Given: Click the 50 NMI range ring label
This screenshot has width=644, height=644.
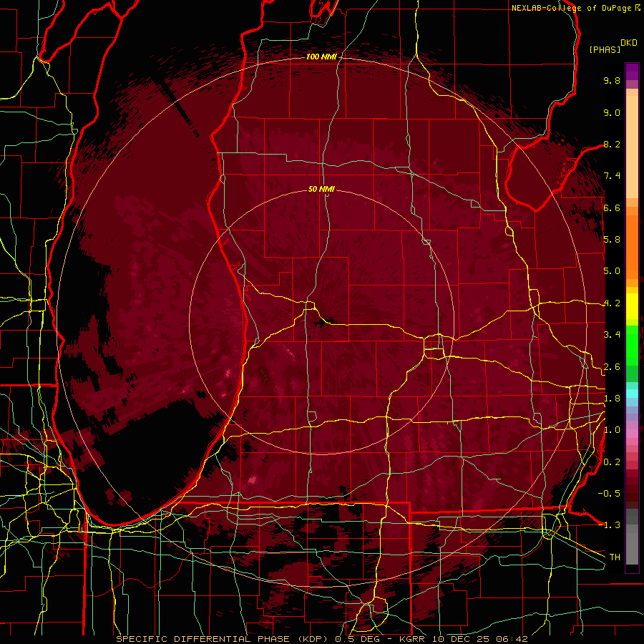Looking at the screenshot, I should [321, 189].
